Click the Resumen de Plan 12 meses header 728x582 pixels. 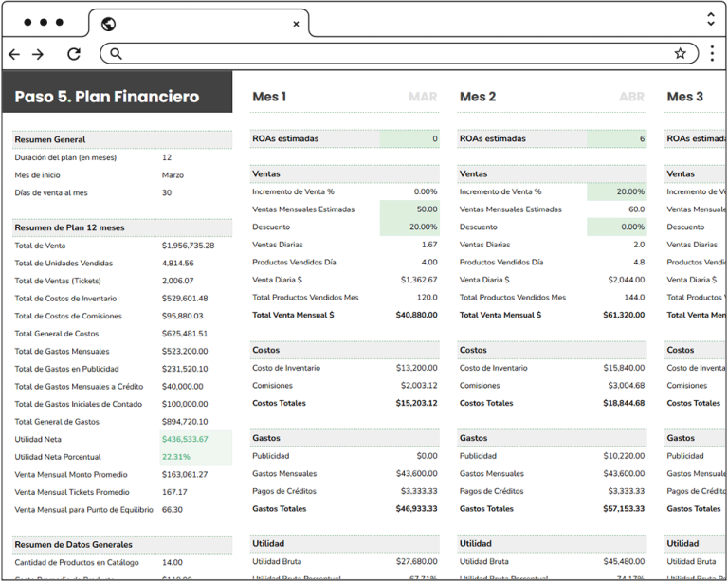(x=69, y=228)
